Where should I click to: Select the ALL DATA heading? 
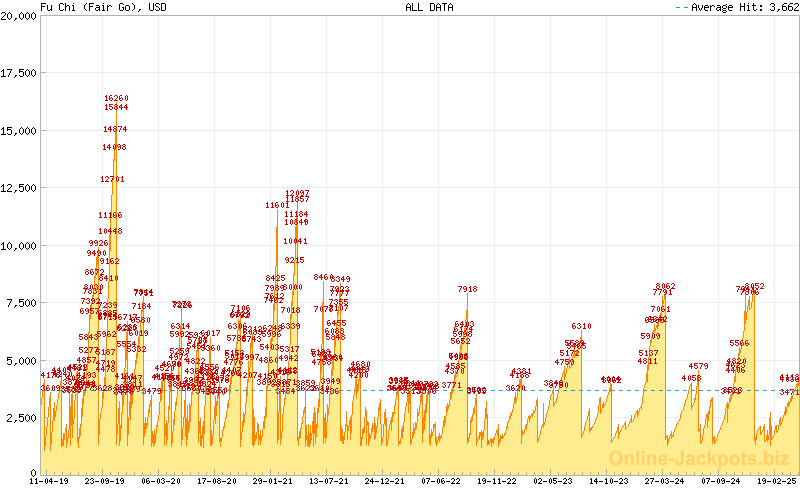429,7
